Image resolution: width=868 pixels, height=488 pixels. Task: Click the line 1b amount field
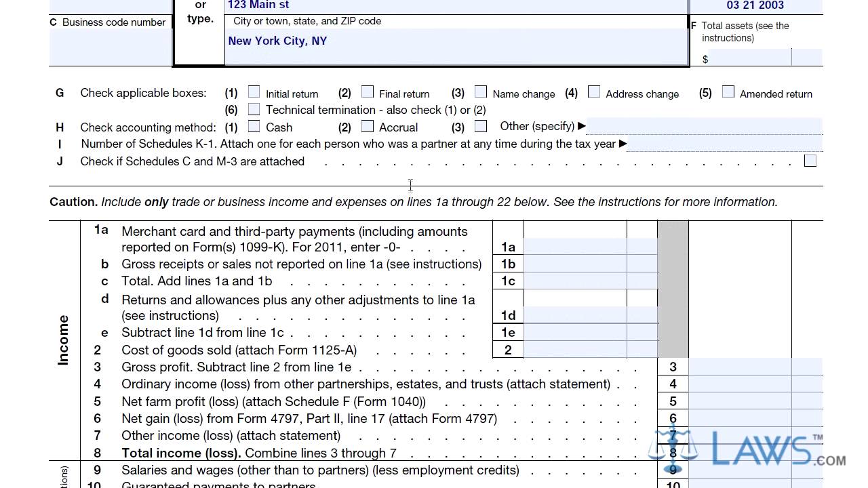pos(575,264)
